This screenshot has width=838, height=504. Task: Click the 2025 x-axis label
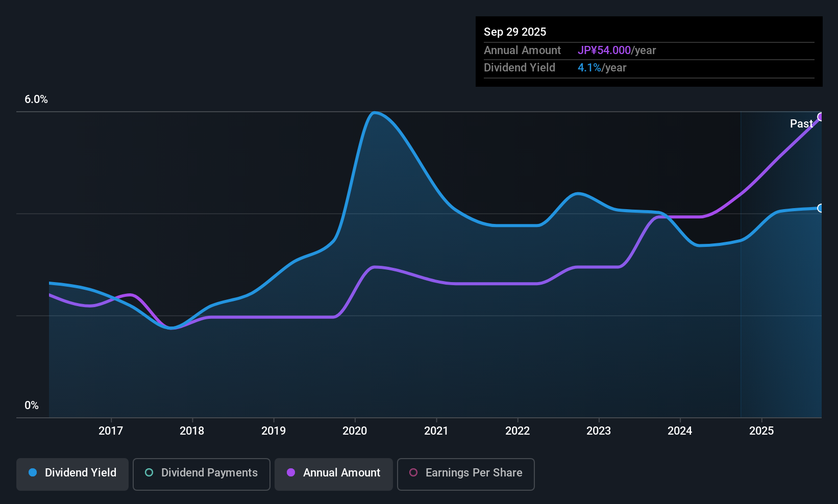[x=761, y=431]
